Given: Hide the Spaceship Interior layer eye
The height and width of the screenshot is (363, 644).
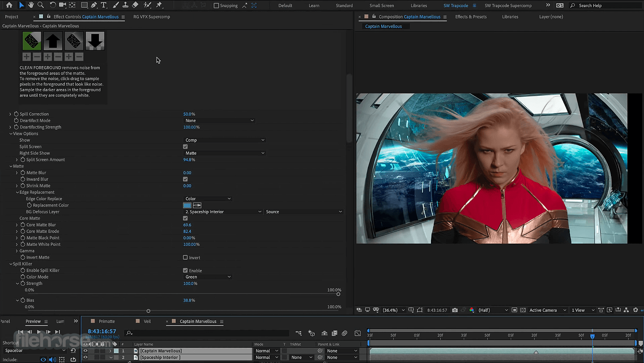Looking at the screenshot, I should (85, 357).
